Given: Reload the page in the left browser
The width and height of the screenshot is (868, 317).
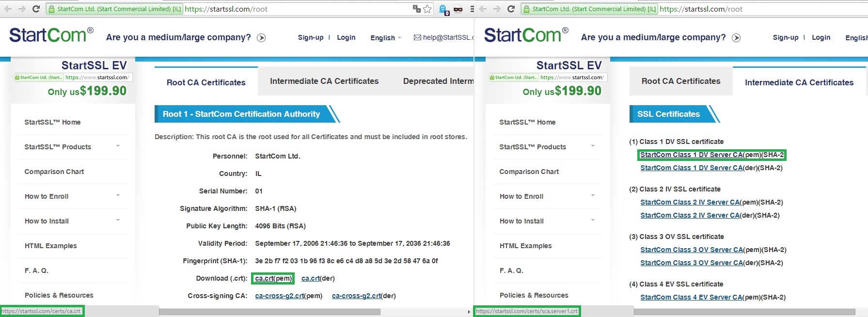Looking at the screenshot, I should [x=36, y=9].
